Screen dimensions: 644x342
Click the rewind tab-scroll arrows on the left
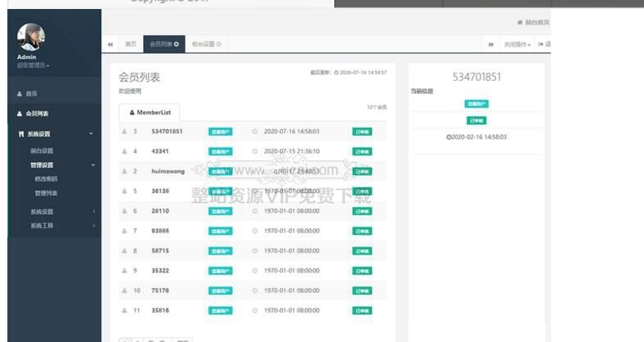[110, 44]
